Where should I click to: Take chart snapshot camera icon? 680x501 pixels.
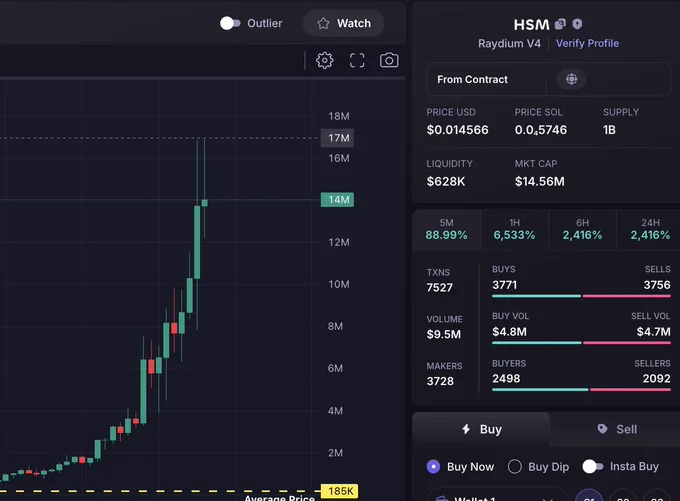(x=389, y=60)
